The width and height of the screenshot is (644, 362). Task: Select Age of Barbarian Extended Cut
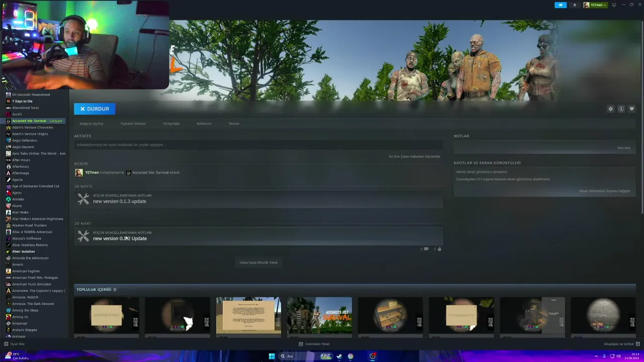[x=35, y=186]
